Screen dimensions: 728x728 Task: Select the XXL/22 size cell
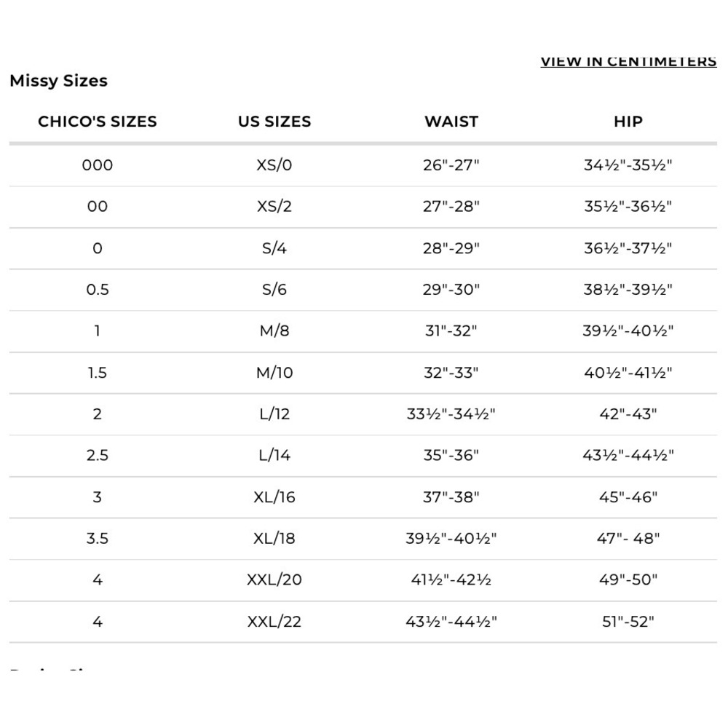274,621
